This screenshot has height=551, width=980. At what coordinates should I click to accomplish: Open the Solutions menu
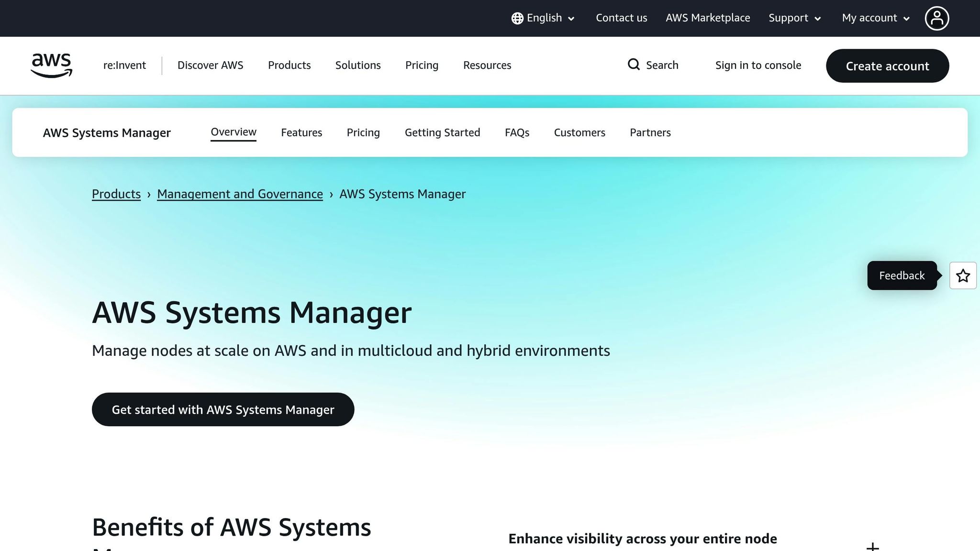click(x=357, y=65)
